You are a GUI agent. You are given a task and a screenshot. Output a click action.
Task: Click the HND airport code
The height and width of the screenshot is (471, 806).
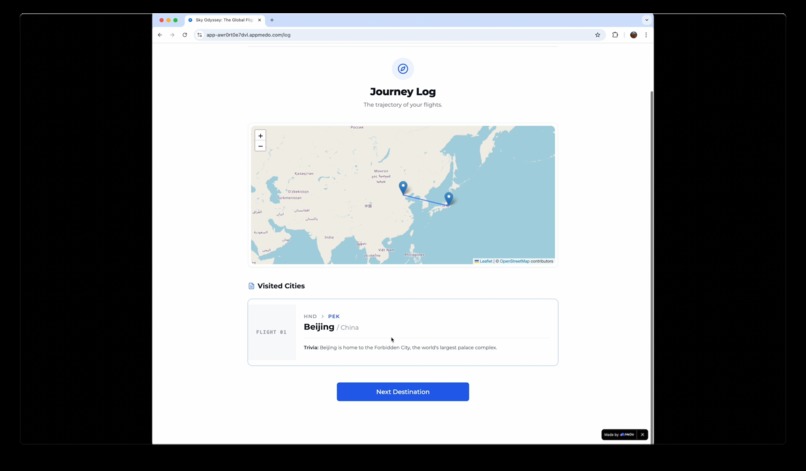point(310,316)
